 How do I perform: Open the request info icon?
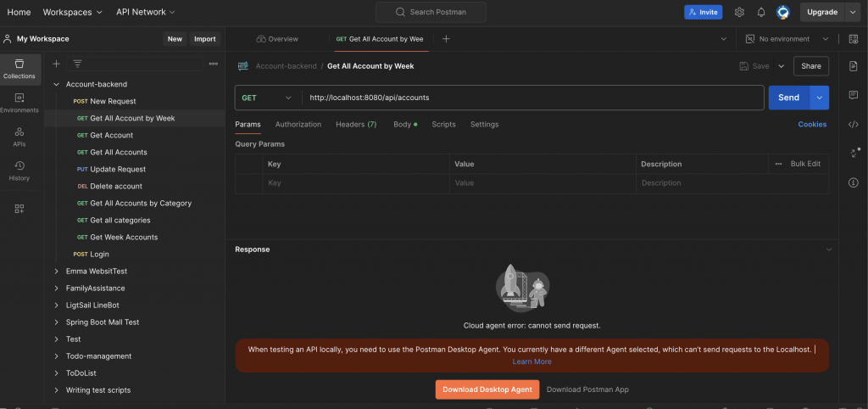tap(853, 182)
